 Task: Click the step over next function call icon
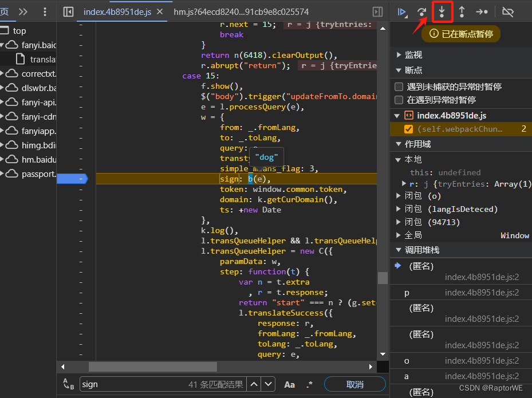[x=422, y=11]
